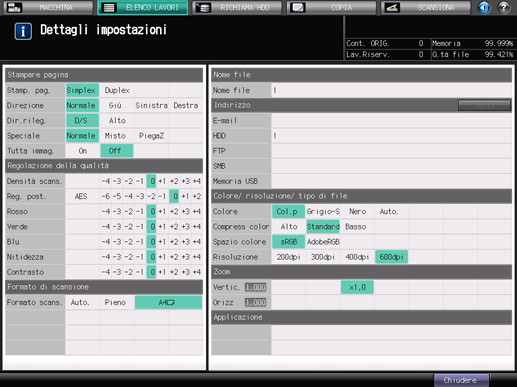This screenshot has height=387, width=517.
Task: Set Verde level to +4
Action: click(197, 227)
